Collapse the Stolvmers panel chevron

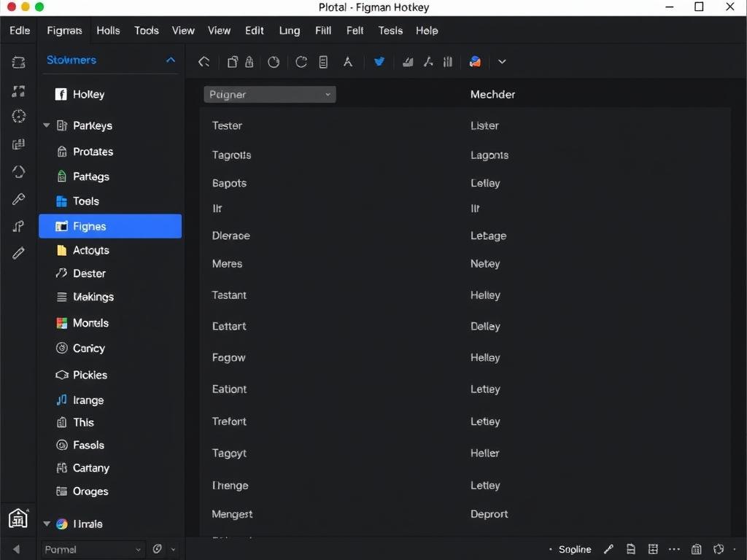tap(171, 60)
